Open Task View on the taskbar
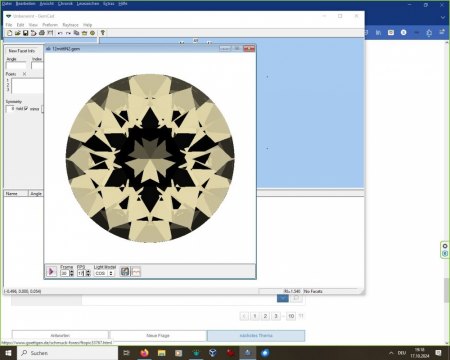 point(126,353)
